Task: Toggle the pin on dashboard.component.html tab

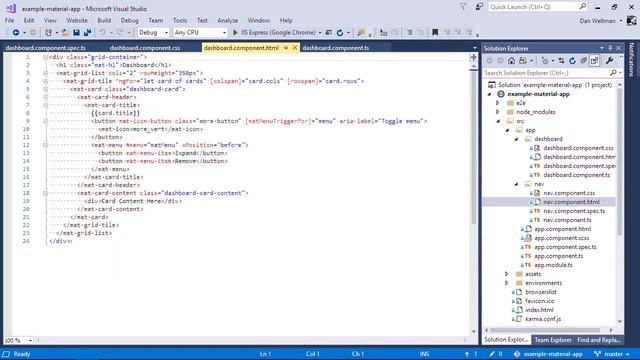Action: coord(286,48)
